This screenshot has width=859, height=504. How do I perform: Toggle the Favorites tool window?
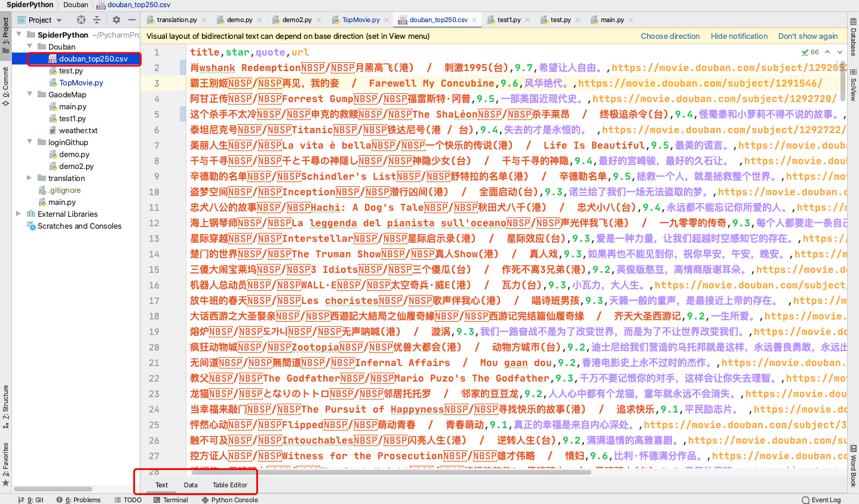pos(5,463)
